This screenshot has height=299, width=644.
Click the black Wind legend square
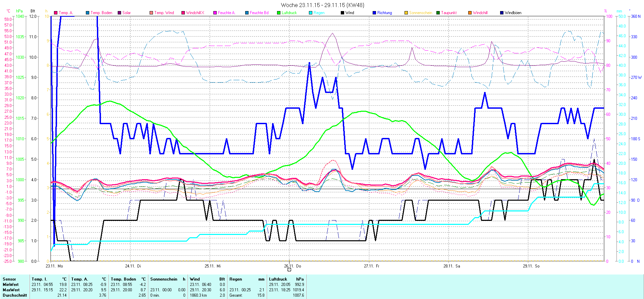coord(342,13)
